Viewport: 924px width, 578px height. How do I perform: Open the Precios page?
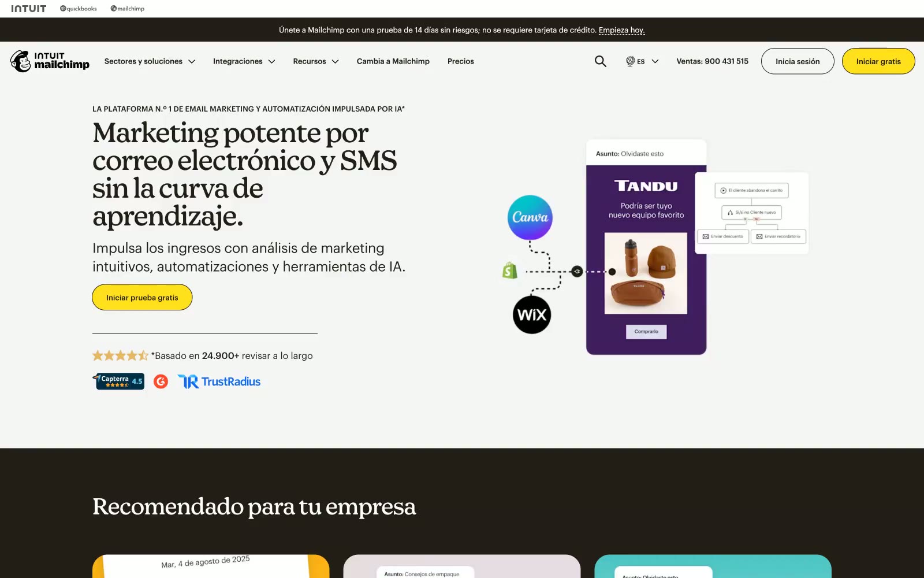point(461,61)
